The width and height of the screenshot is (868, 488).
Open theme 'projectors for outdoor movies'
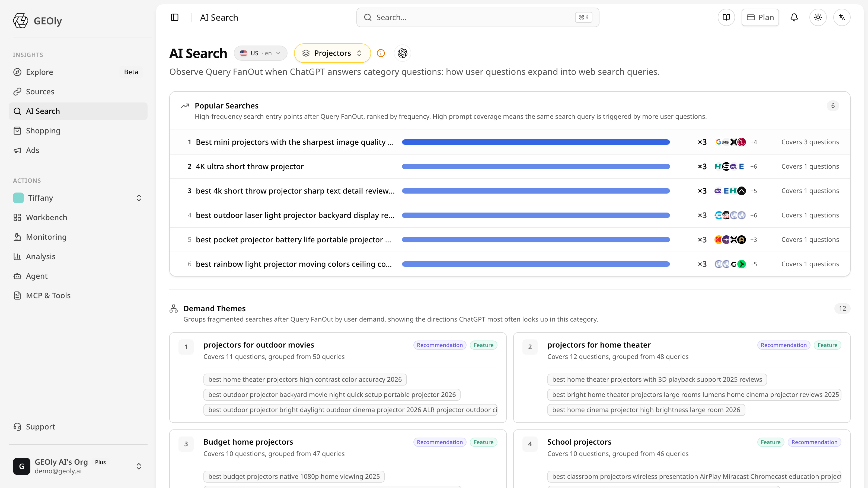[259, 345]
